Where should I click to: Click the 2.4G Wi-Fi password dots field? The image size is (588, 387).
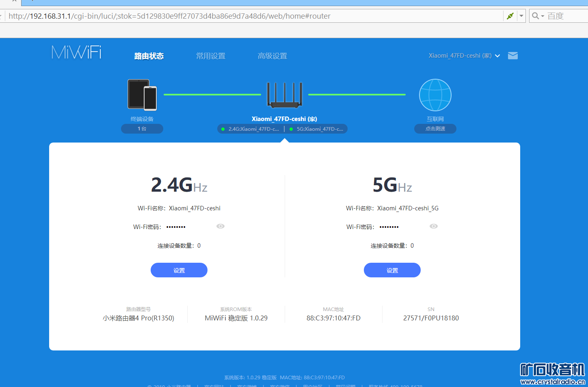click(x=176, y=227)
